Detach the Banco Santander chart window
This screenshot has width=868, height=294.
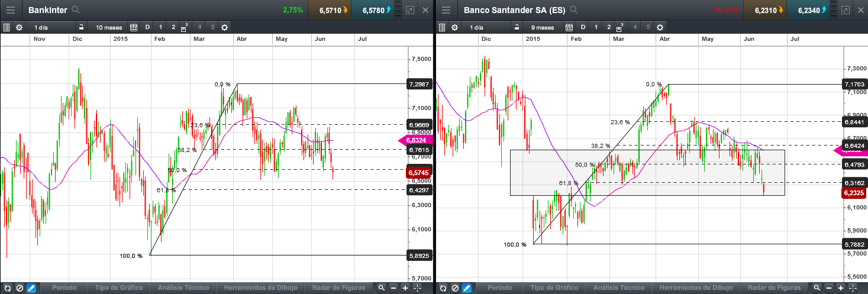[x=845, y=10]
